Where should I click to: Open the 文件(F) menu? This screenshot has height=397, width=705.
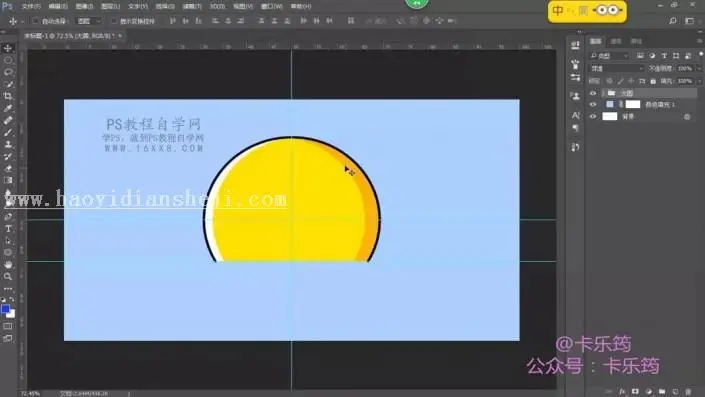(x=31, y=6)
